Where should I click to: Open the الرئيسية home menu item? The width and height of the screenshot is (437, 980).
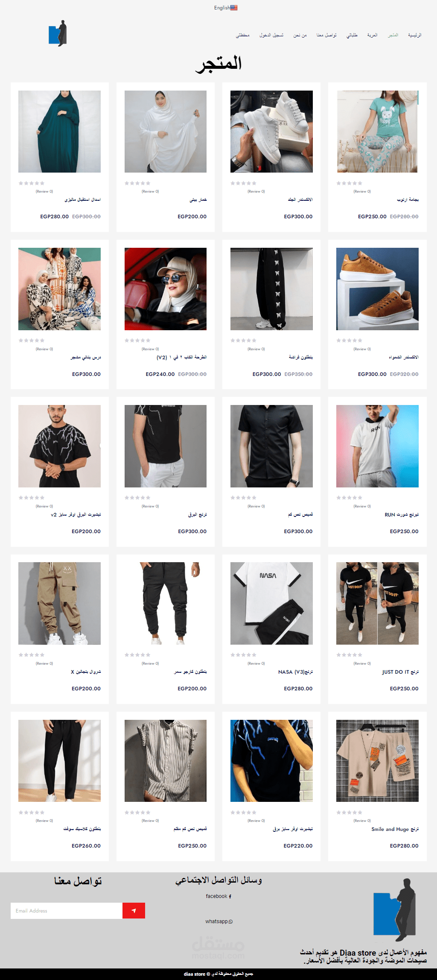pos(414,35)
